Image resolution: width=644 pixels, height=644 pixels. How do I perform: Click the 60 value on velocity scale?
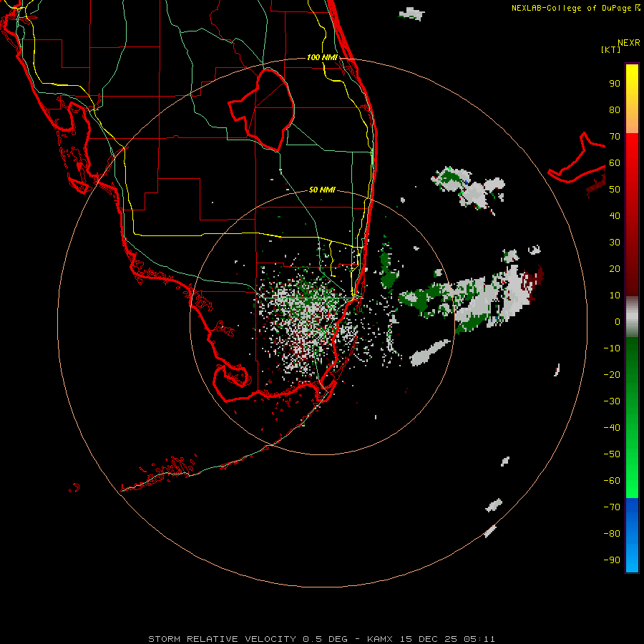point(615,163)
